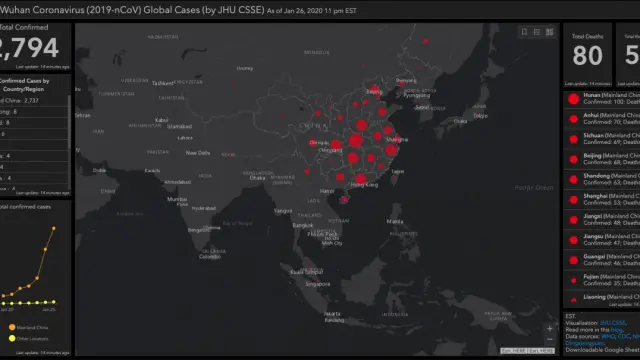Click the Tokyo label on the map
Viewport: 640px width, 360px height.
click(x=480, y=116)
